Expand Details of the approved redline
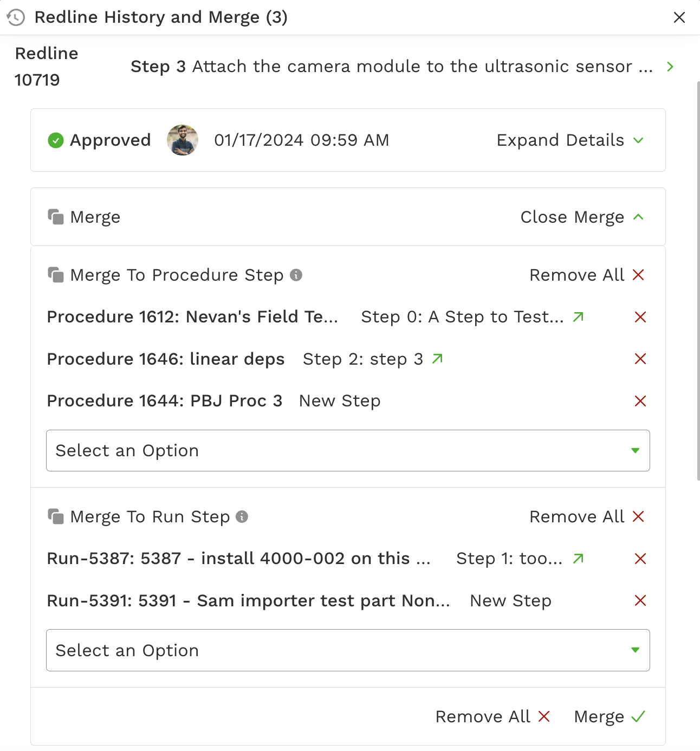The width and height of the screenshot is (700, 751). (570, 140)
